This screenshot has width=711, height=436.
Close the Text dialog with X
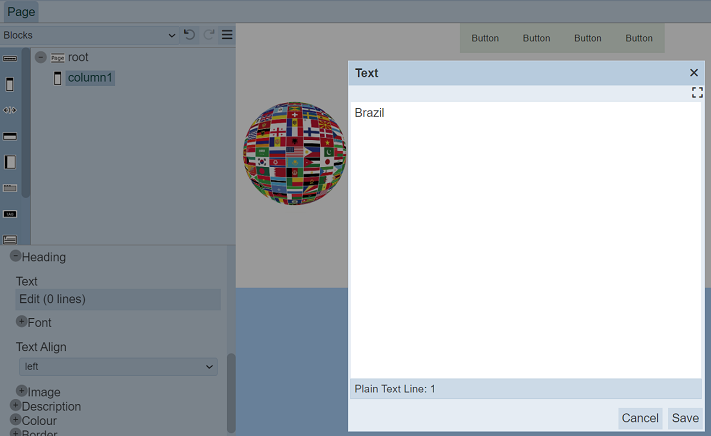[694, 73]
